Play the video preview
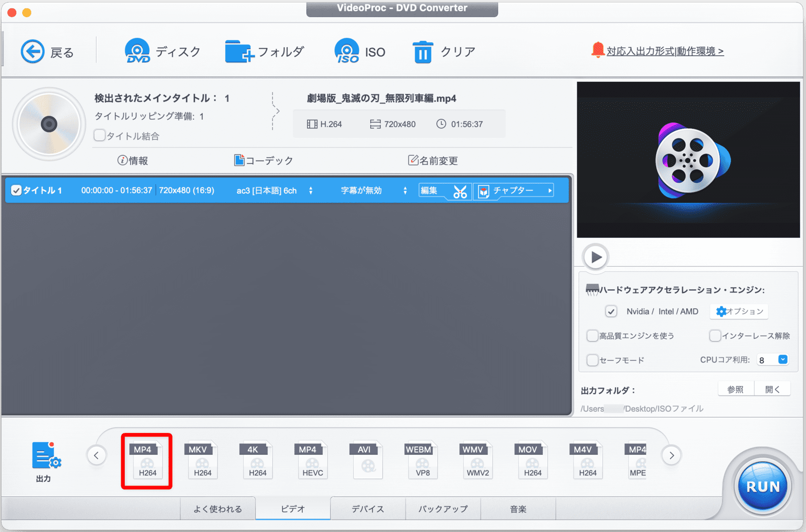 [x=596, y=257]
